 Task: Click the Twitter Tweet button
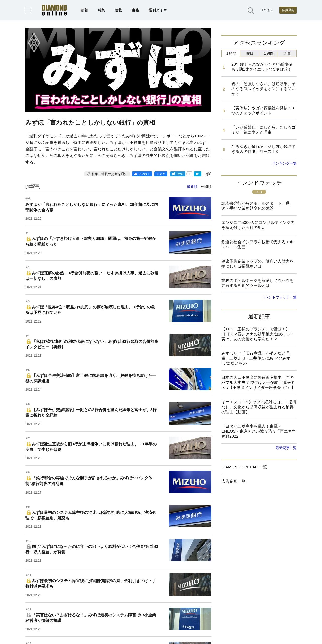pos(178,174)
